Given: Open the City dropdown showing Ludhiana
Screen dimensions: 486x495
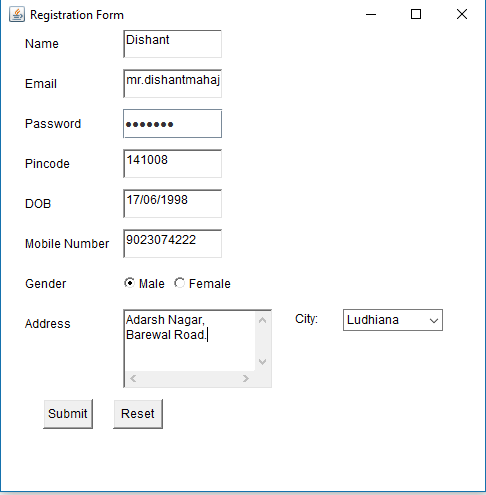Looking at the screenshot, I should 393,320.
